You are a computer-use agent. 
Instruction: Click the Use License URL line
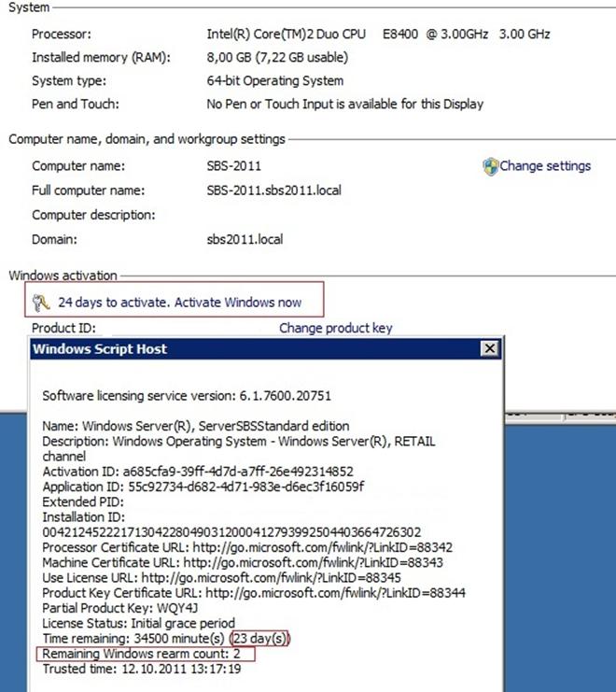[x=222, y=578]
